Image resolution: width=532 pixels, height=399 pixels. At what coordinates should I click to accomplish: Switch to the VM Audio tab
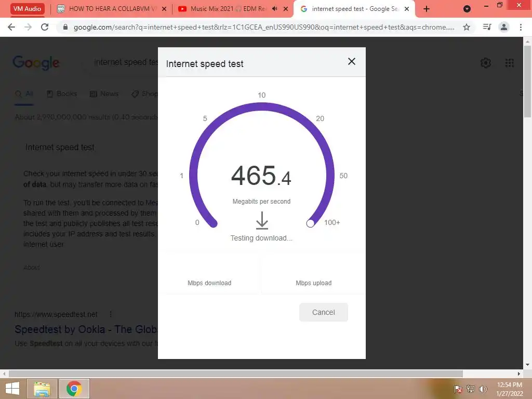(27, 9)
